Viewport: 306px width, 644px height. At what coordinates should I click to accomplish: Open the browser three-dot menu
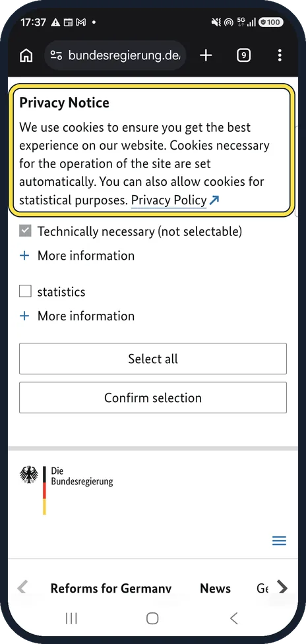tap(280, 55)
